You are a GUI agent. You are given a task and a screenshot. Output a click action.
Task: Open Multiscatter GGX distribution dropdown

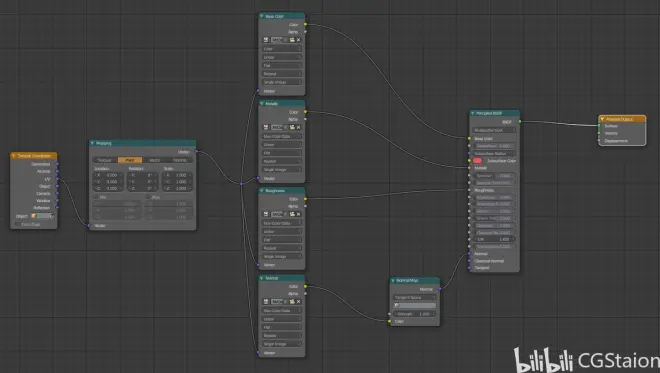pyautogui.click(x=494, y=131)
